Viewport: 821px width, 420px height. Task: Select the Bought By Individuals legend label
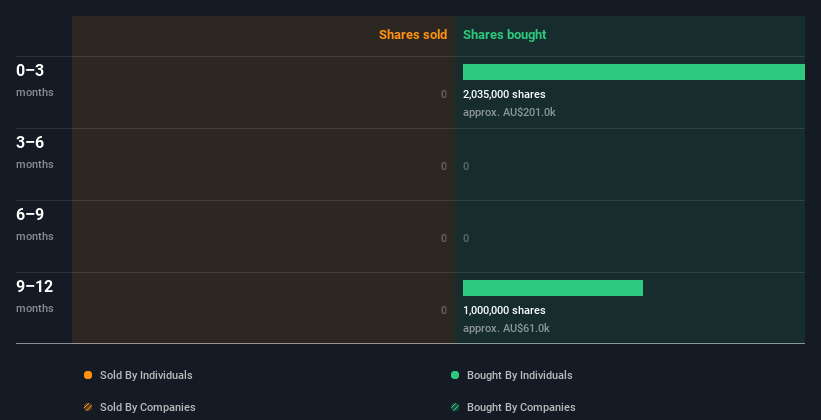pos(519,375)
